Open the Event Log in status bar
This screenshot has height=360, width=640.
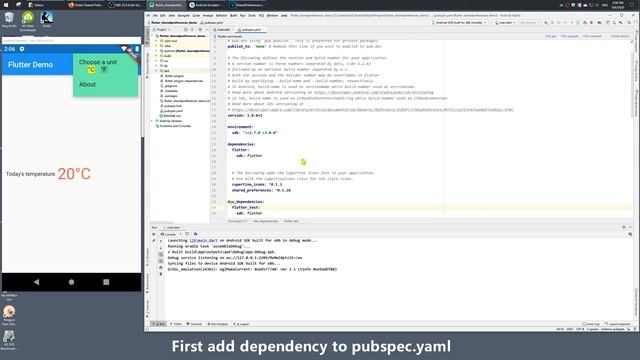coord(591,324)
